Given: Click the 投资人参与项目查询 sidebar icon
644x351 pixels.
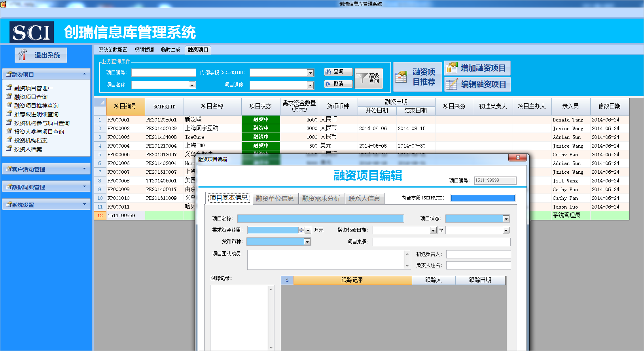Looking at the screenshot, I should pyautogui.click(x=9, y=131).
